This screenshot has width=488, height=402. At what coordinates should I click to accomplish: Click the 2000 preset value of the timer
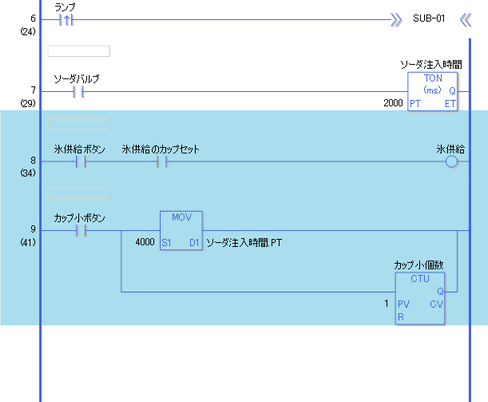pyautogui.click(x=393, y=103)
